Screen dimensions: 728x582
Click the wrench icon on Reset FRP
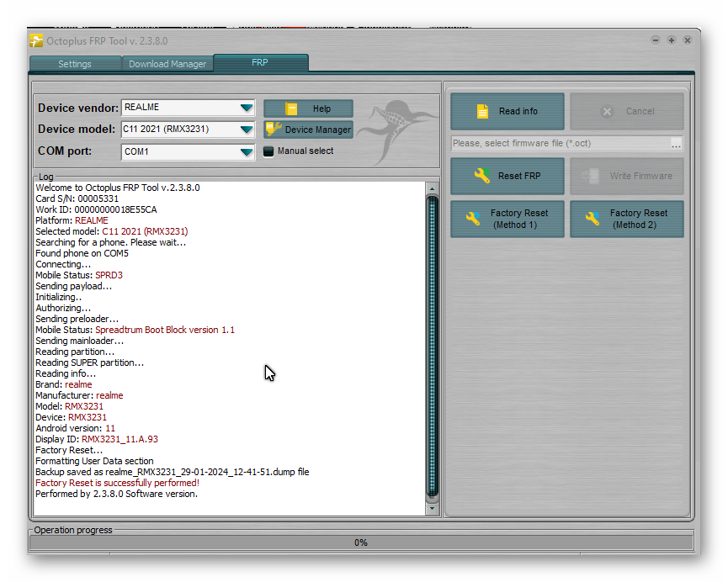[481, 176]
